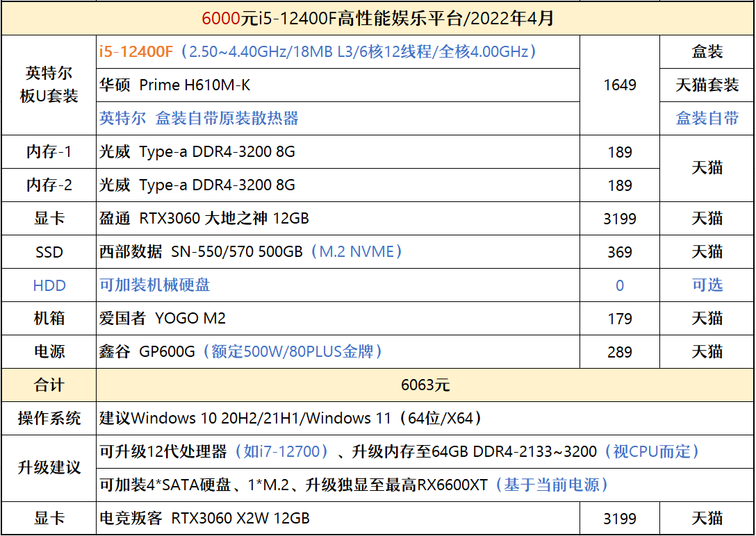This screenshot has height=536, width=756.
Task: Select the '升级建议' label cell
Action: click(49, 468)
